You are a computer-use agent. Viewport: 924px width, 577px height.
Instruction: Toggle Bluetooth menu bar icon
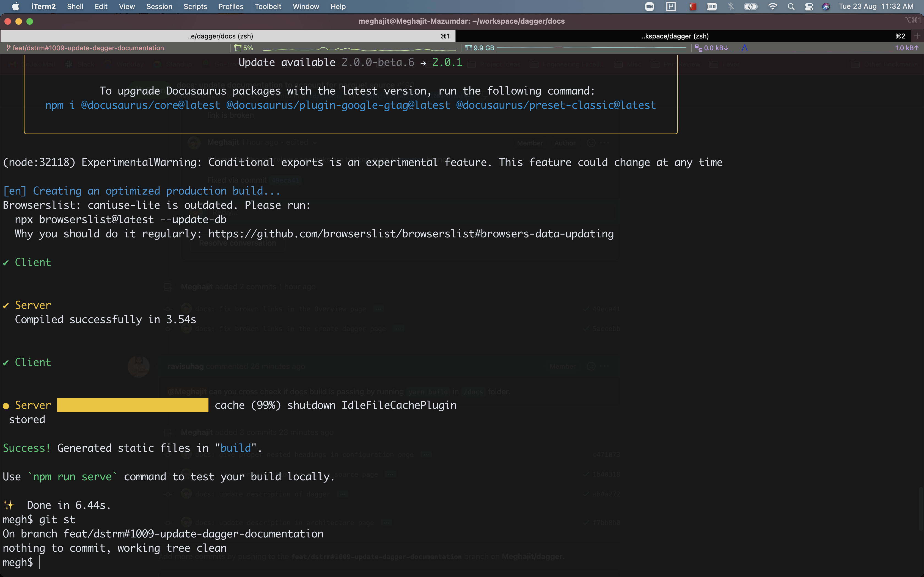(731, 7)
